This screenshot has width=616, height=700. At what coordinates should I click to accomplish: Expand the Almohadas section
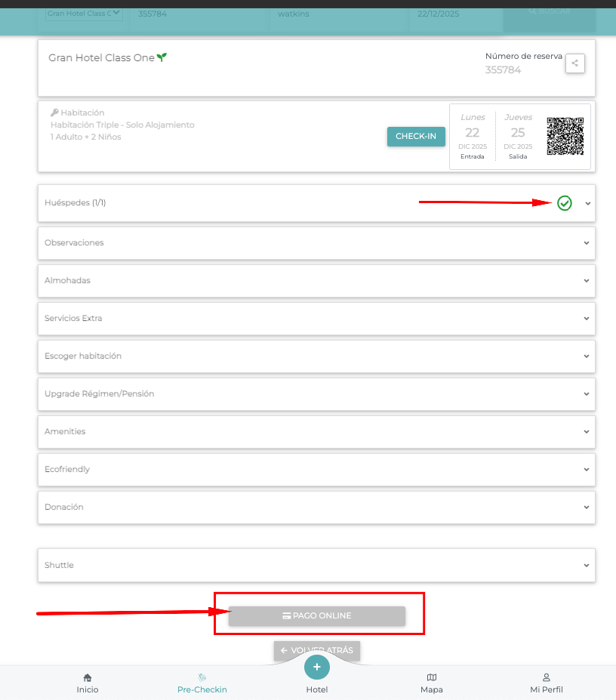point(316,281)
